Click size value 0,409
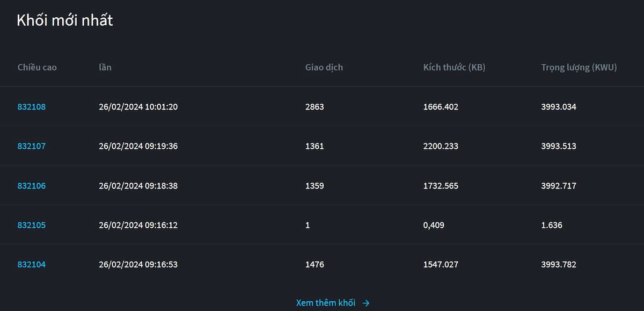This screenshot has width=644, height=311. coord(434,225)
